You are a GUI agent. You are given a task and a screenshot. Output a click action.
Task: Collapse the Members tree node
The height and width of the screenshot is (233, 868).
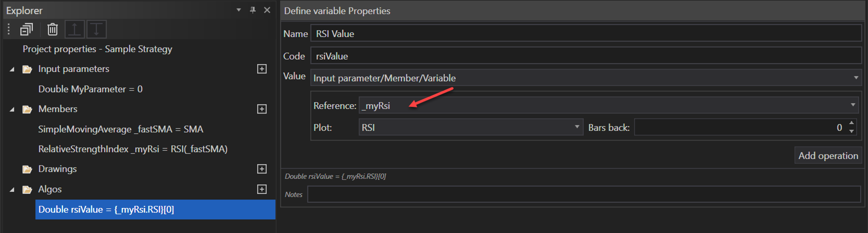tap(12, 109)
